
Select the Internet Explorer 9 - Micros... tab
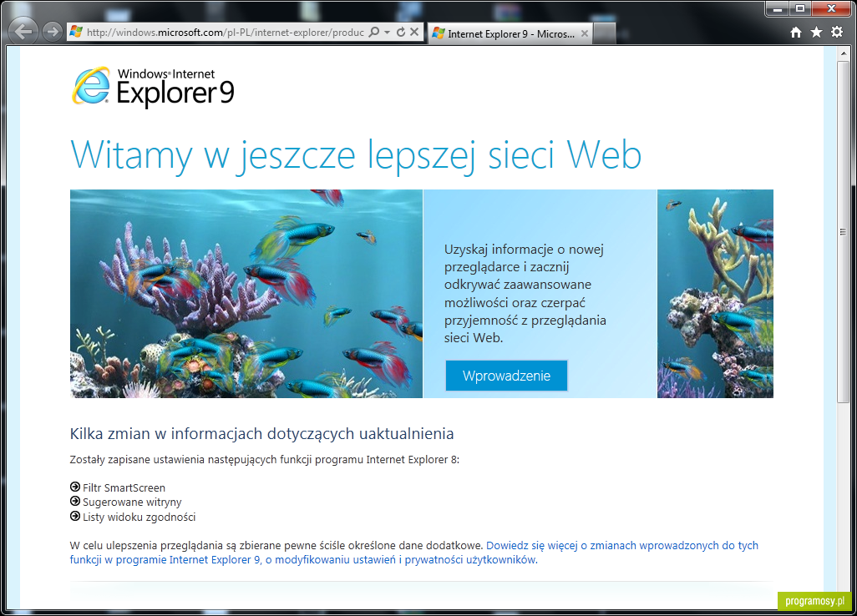point(510,34)
